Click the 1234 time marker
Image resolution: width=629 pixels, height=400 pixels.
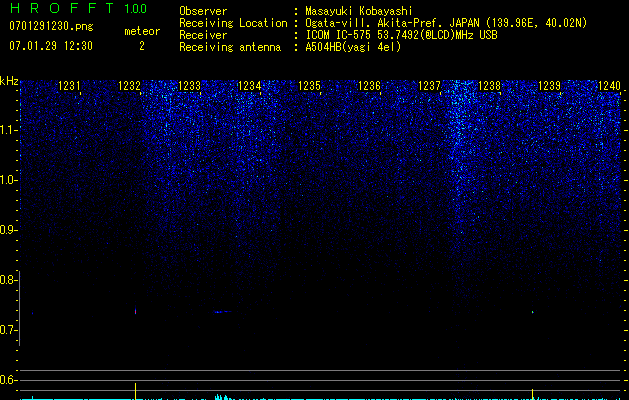tap(250, 86)
